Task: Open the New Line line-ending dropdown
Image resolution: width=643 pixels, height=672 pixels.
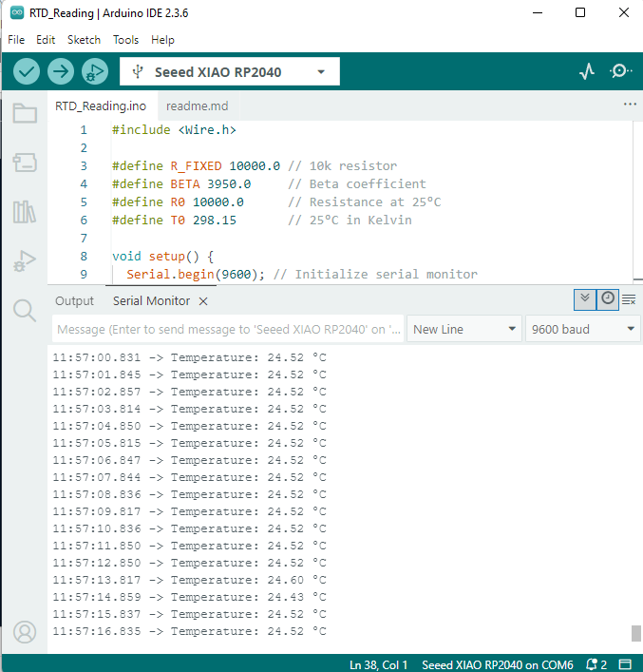Action: (x=463, y=329)
